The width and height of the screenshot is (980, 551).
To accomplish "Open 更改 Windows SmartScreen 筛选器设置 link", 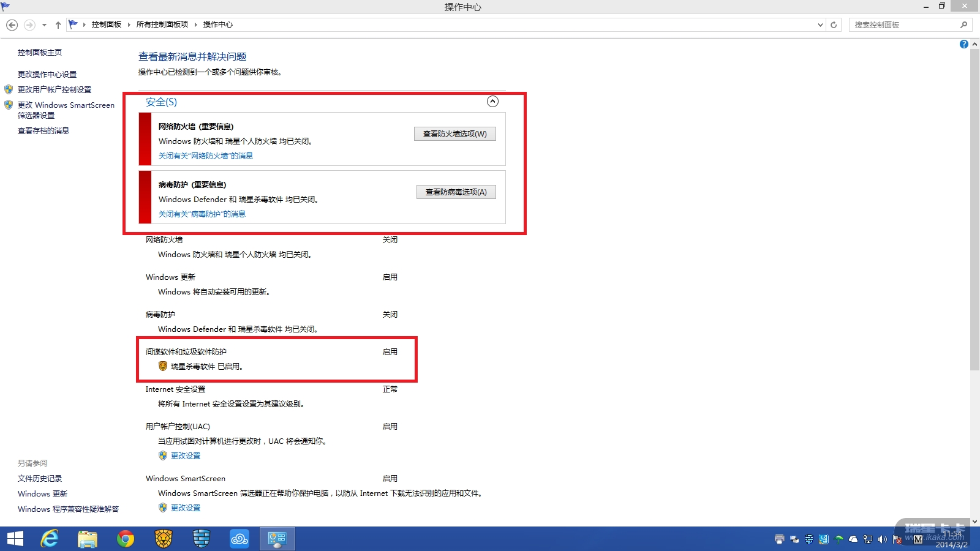I will pos(66,110).
